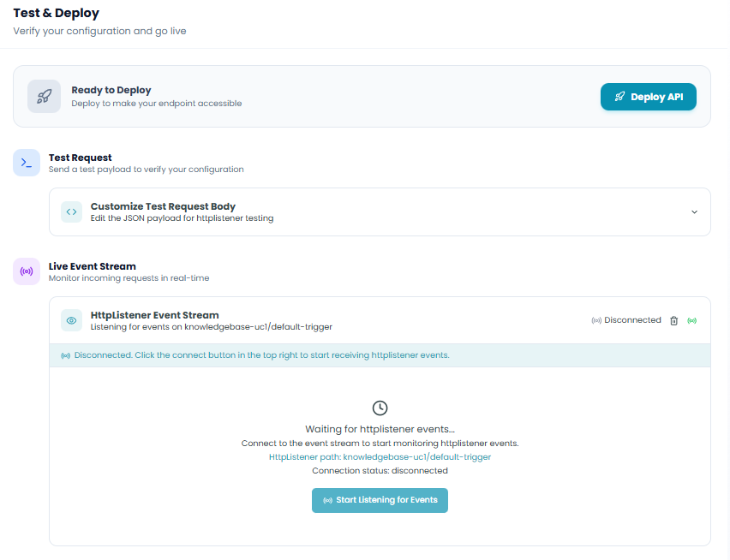This screenshot has width=730, height=560.
Task: Open the knowledgebase-uc1/default-trigger path link
Action: tap(416, 457)
